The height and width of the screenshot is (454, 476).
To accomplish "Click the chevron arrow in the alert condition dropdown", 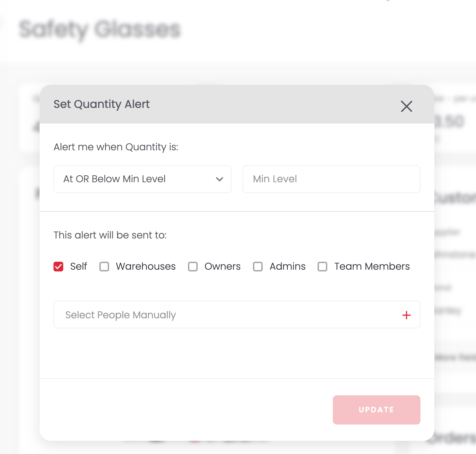I will (x=219, y=179).
